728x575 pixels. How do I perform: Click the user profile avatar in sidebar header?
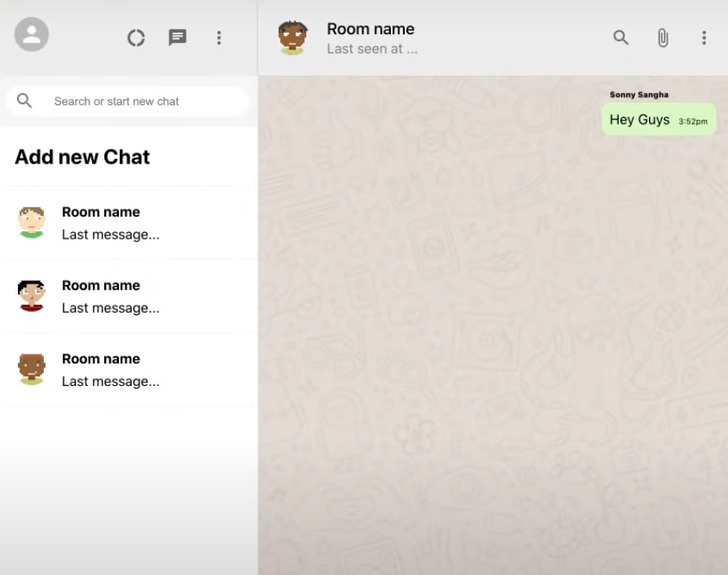point(32,34)
